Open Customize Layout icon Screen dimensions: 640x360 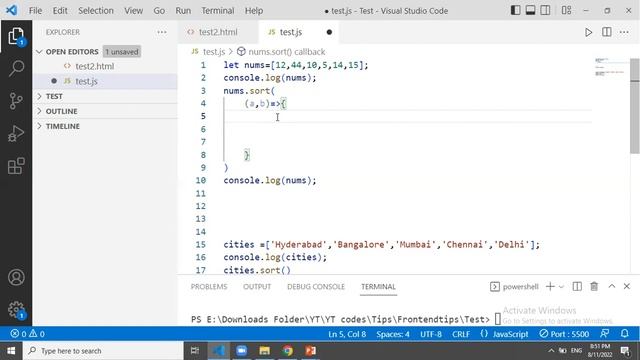coord(566,10)
